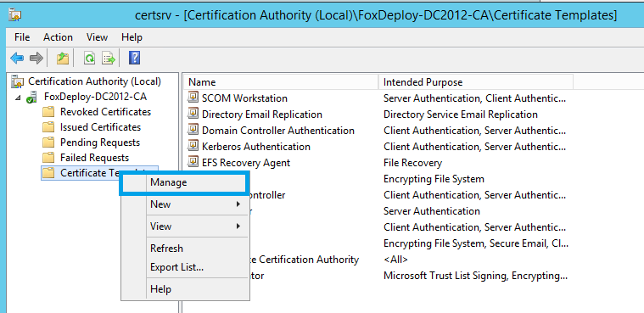Click the Certificate Templates folder icon

click(x=48, y=173)
